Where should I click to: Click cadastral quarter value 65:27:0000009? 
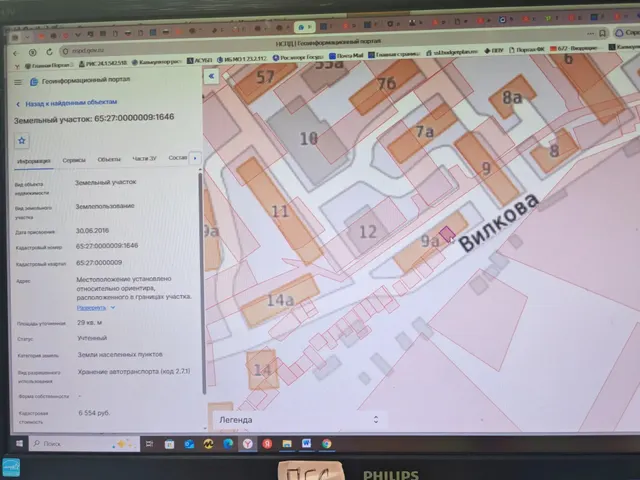point(99,263)
